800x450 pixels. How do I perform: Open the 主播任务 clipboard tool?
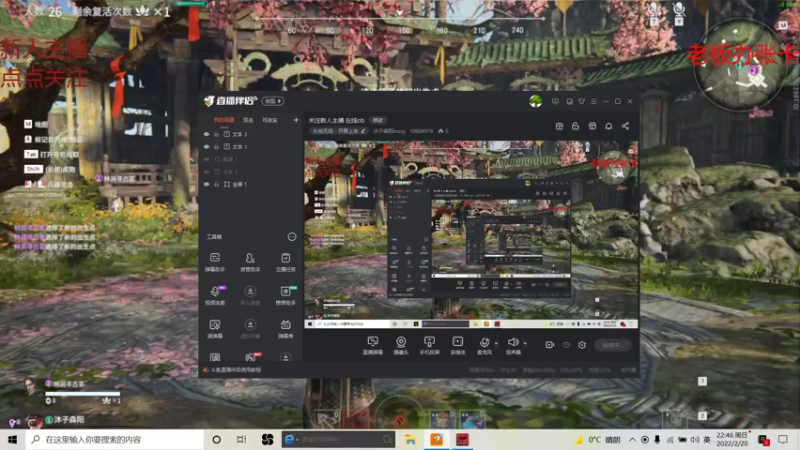[x=285, y=261]
